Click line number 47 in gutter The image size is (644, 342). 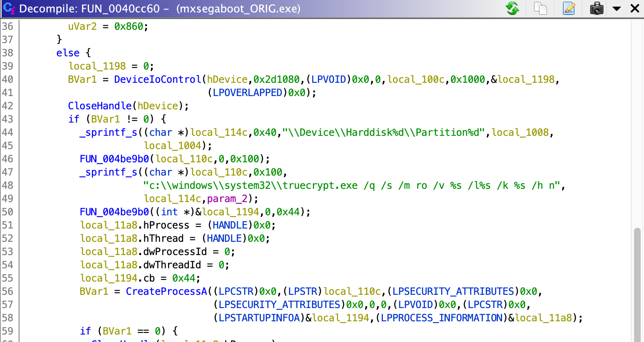pyautogui.click(x=8, y=172)
